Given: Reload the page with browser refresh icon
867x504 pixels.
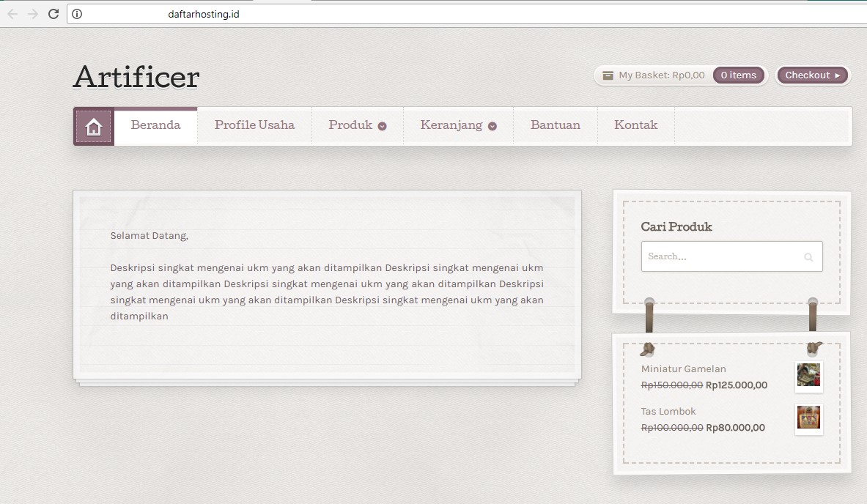Looking at the screenshot, I should point(53,14).
